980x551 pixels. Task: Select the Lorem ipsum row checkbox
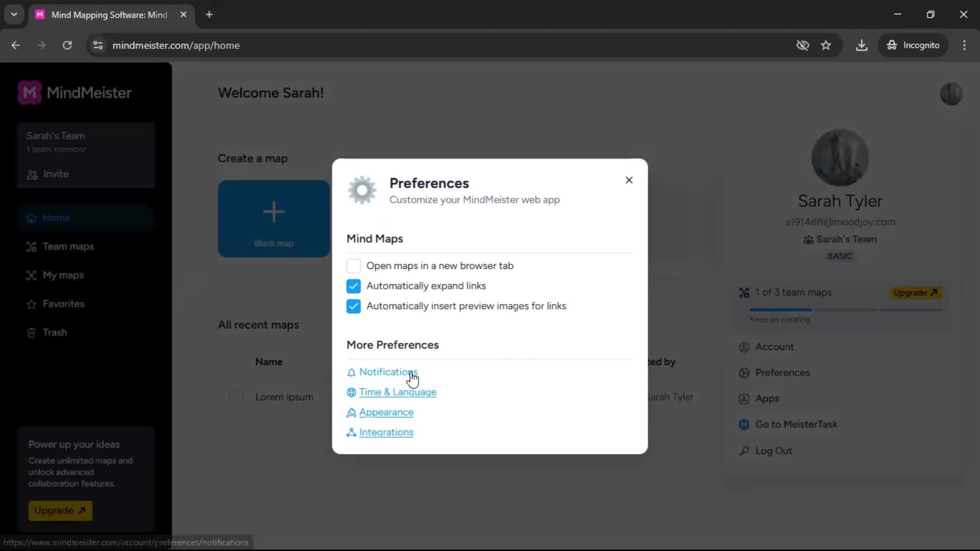click(x=236, y=397)
